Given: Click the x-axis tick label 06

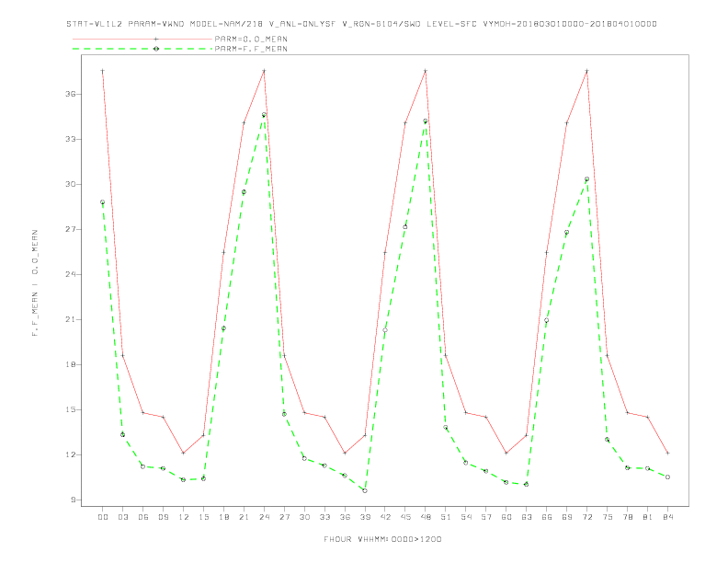Looking at the screenshot, I should 143,517.
